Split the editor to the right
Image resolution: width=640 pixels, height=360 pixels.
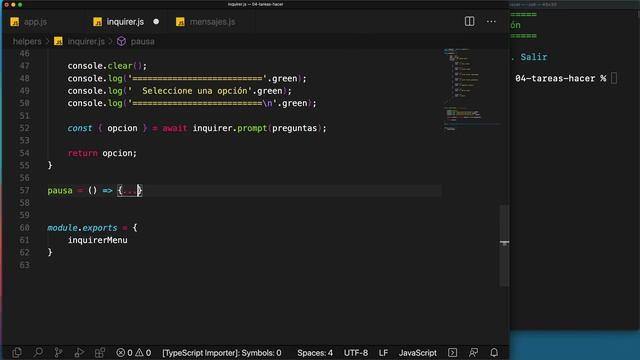click(469, 21)
